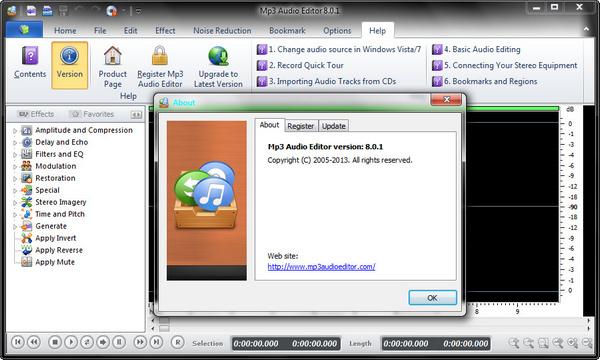Click OK in the About dialog
The image size is (600, 360).
(432, 298)
